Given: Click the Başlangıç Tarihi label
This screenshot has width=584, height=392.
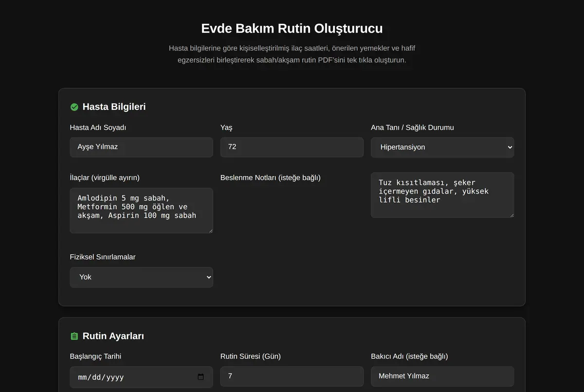Looking at the screenshot, I should tap(95, 356).
